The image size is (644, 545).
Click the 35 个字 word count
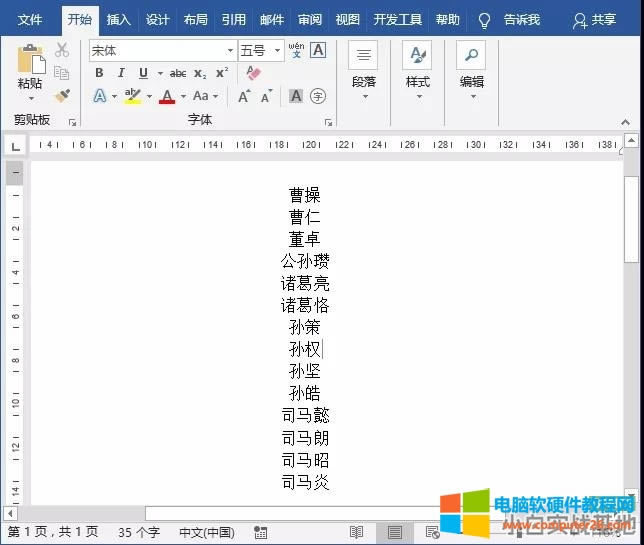tap(139, 532)
